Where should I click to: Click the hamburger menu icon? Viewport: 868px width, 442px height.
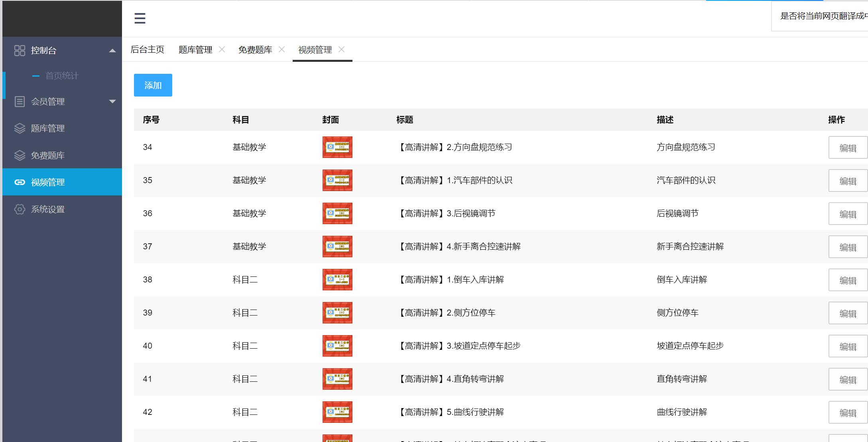(x=140, y=18)
